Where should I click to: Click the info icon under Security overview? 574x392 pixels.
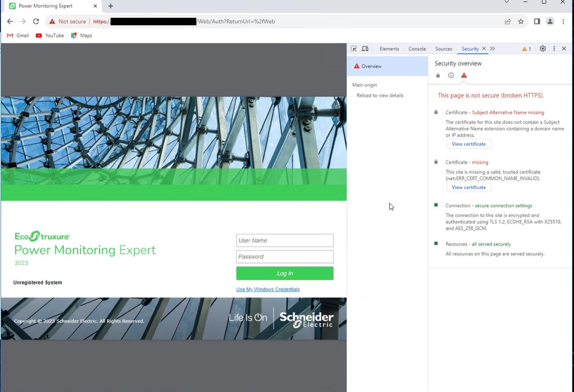tap(451, 75)
